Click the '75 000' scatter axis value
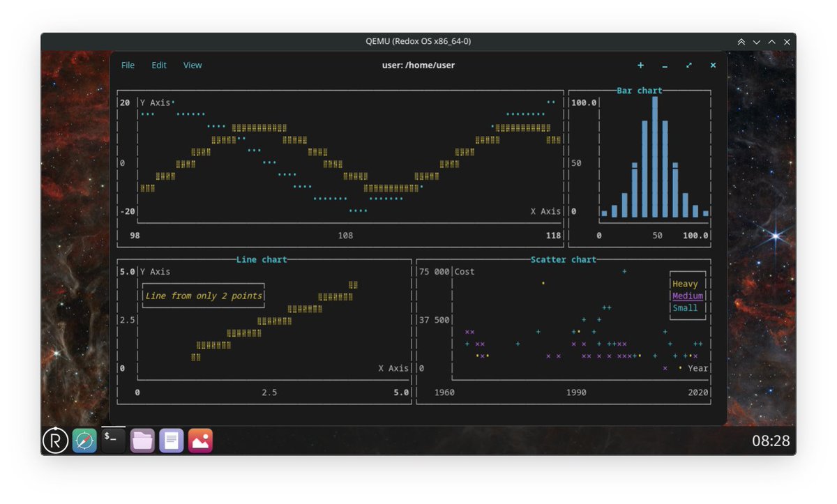The width and height of the screenshot is (837, 504). 434,272
